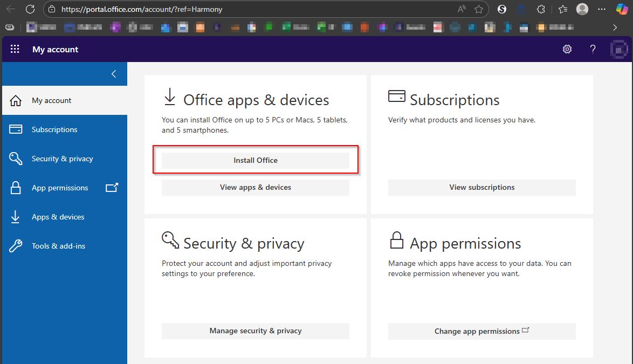The width and height of the screenshot is (633, 364).
Task: Click Change app permissions button
Action: (482, 331)
